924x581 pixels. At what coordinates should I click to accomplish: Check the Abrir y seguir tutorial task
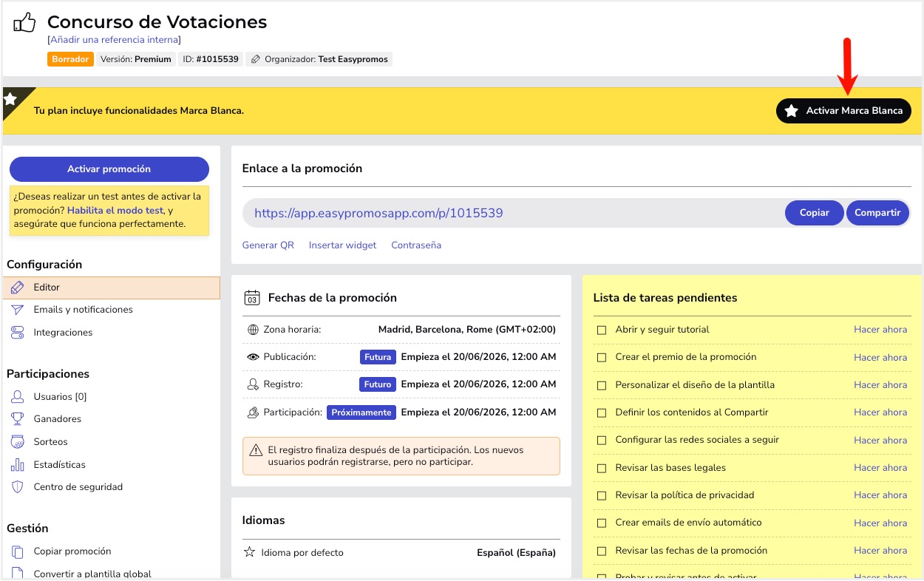pos(602,330)
